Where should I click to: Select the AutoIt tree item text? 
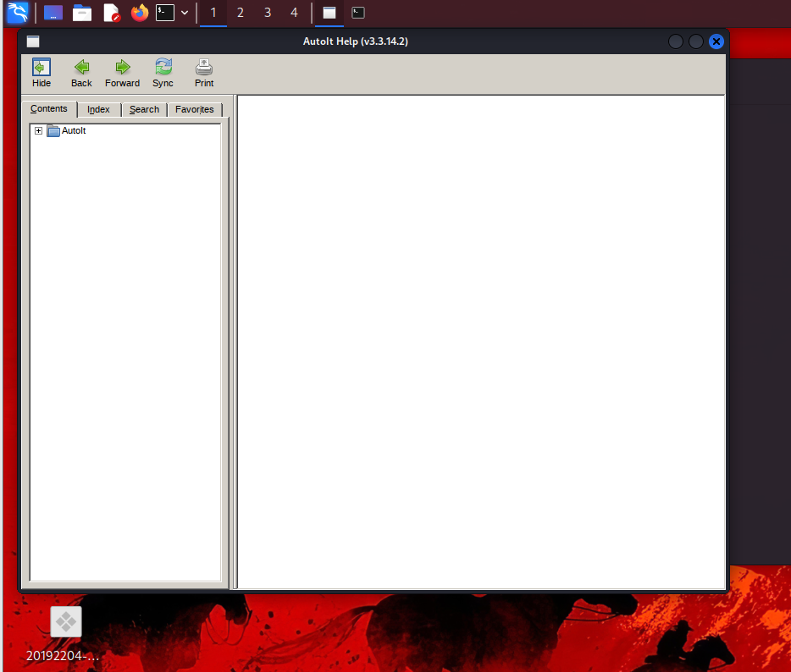pyautogui.click(x=74, y=130)
